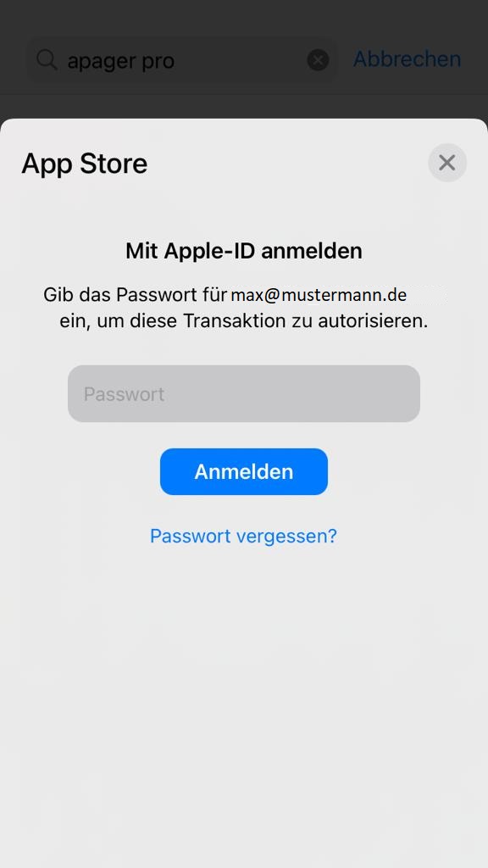Viewport: 488px width, 868px height.
Task: Click the Gib das Passwort für text
Action: (136, 294)
